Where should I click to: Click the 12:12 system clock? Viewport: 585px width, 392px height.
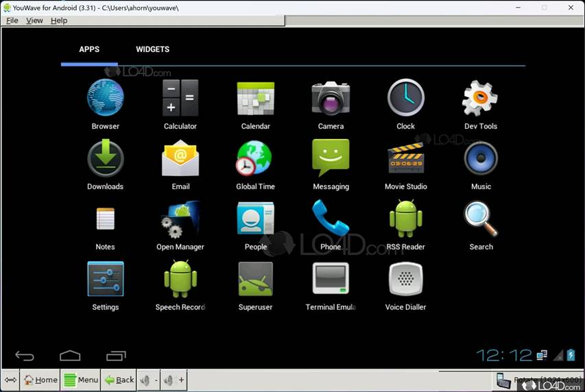coord(504,356)
